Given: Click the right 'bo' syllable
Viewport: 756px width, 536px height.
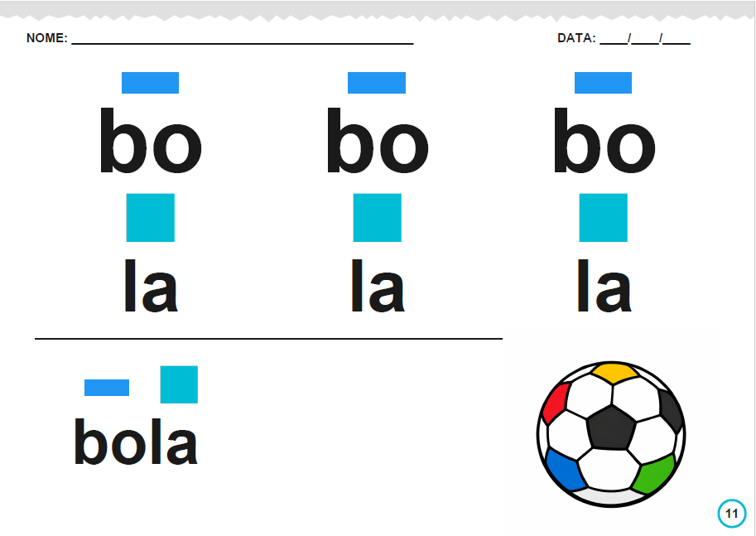Looking at the screenshot, I should [604, 141].
